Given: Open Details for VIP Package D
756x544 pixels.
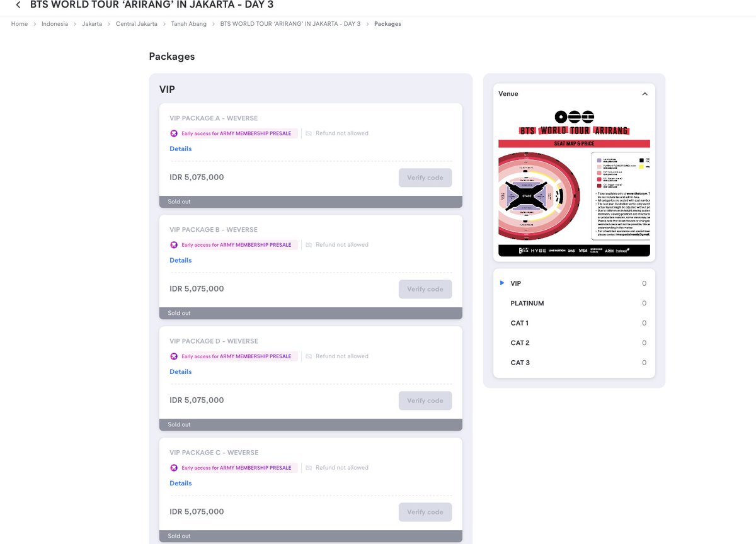Looking at the screenshot, I should point(180,372).
